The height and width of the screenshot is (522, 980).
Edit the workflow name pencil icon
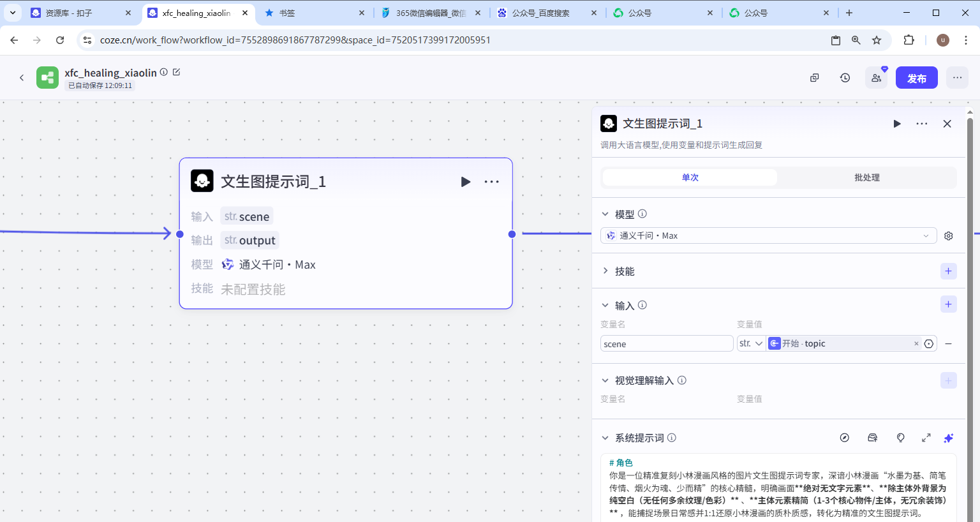[x=177, y=72]
